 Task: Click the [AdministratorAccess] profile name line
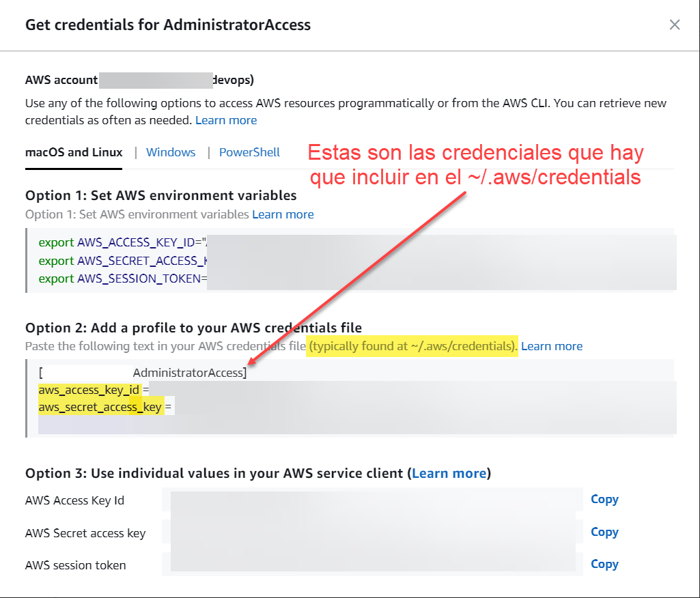coord(189,373)
